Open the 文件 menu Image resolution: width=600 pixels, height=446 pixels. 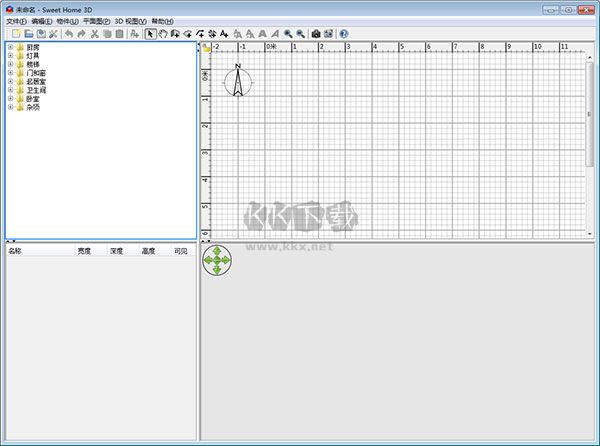[x=14, y=21]
